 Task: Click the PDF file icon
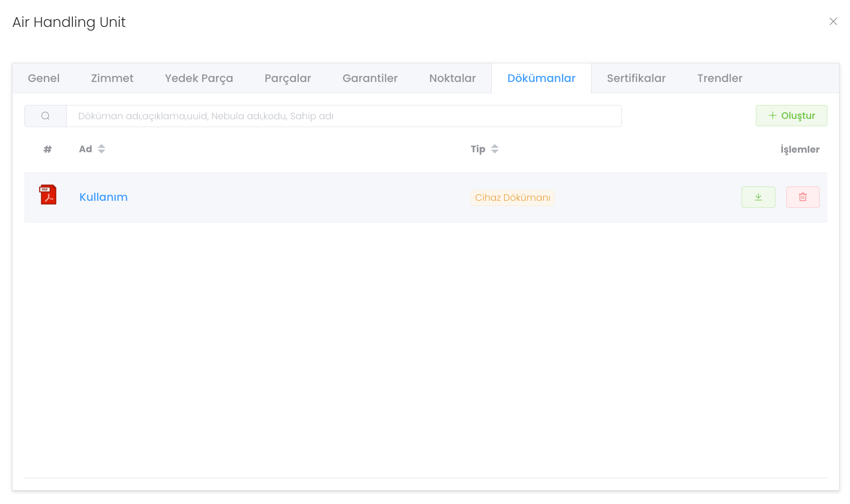tap(48, 195)
